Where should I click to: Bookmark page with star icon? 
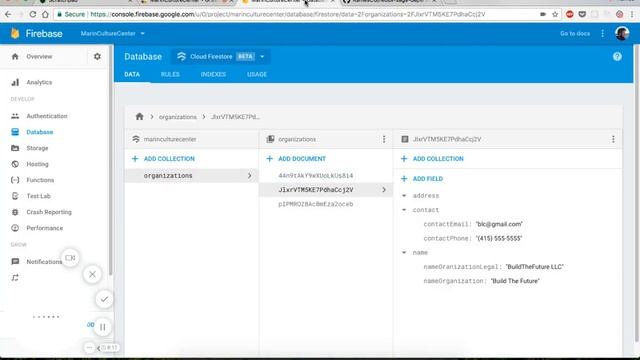coord(555,14)
